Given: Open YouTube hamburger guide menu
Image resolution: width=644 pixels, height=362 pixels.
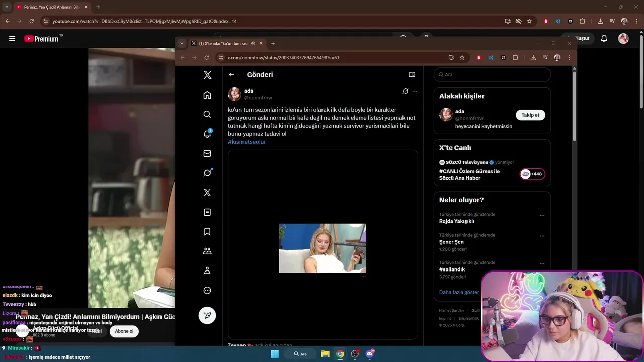Looking at the screenshot, I should [12, 39].
